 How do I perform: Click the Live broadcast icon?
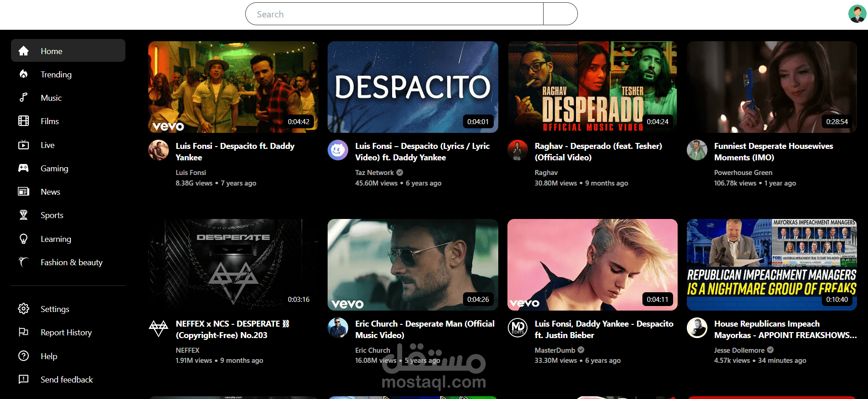[x=23, y=145]
